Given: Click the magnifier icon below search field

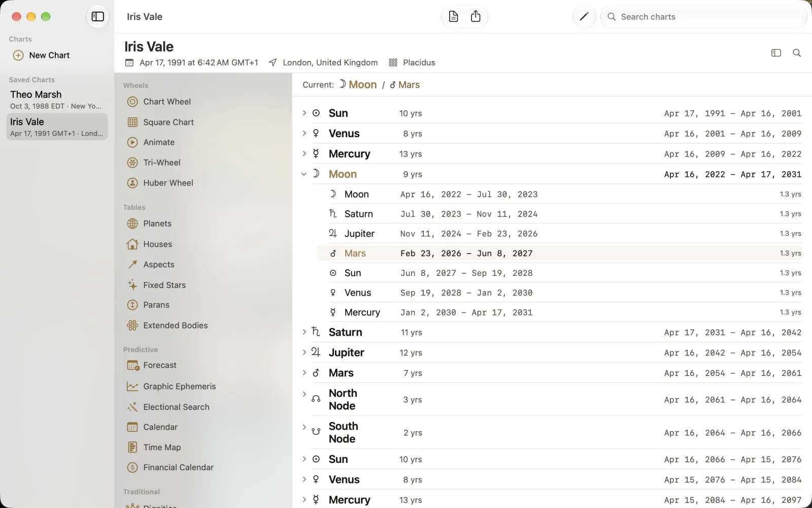Looking at the screenshot, I should tap(797, 53).
